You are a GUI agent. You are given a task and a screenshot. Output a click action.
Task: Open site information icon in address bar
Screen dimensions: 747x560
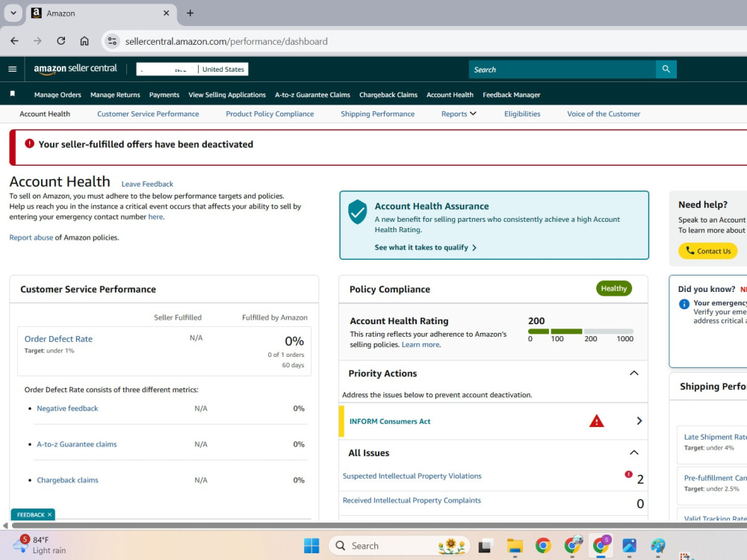[x=112, y=41]
